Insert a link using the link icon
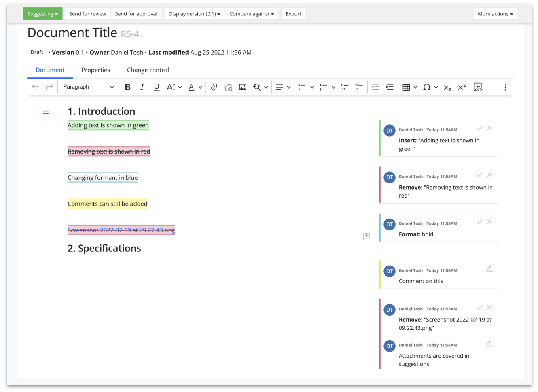Screen dimensions: 538x392 click(x=214, y=87)
